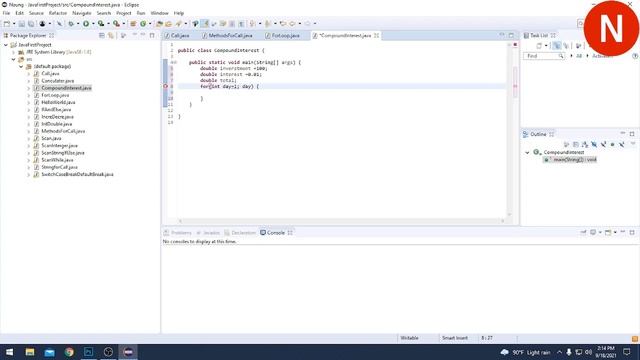The width and height of the screenshot is (640, 360).
Task: Open the Debug configurations dropdown arrow
Action: (78, 24)
